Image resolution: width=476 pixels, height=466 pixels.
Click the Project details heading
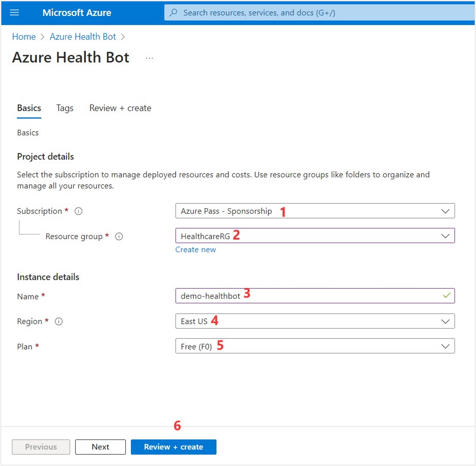coord(45,157)
